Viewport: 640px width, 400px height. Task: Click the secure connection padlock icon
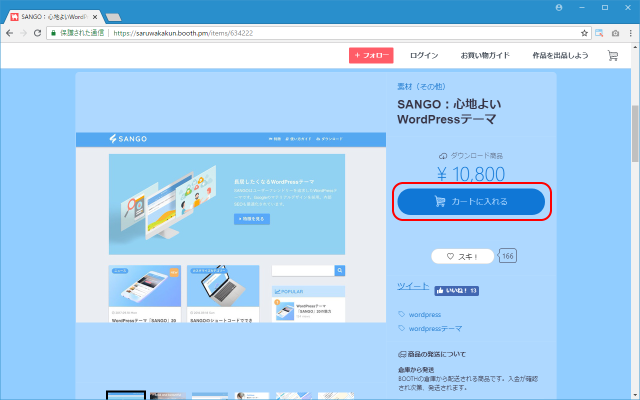point(53,33)
